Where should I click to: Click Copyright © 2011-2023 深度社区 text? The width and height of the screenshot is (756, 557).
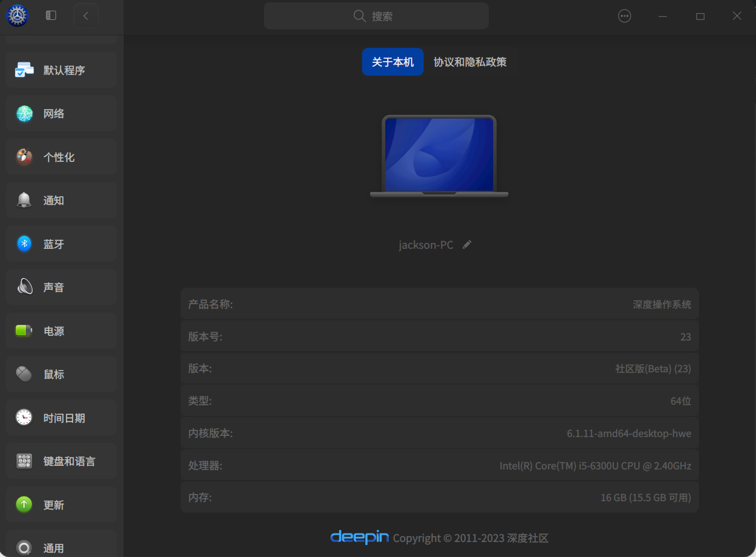click(470, 538)
